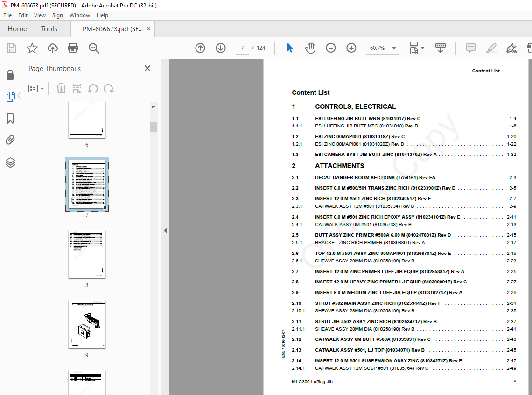Click entry 2.7 INSERT 12.0 M ZINC PRIMER
This screenshot has width=532, height=395.
coord(404,271)
